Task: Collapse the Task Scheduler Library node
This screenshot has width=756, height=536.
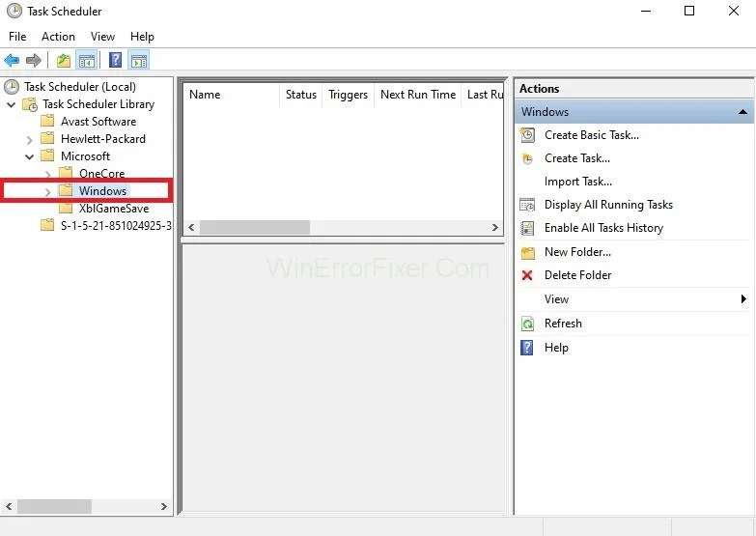Action: click(12, 104)
